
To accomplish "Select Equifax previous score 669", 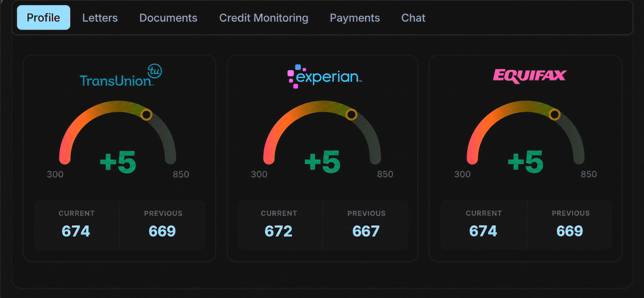I will click(x=570, y=231).
